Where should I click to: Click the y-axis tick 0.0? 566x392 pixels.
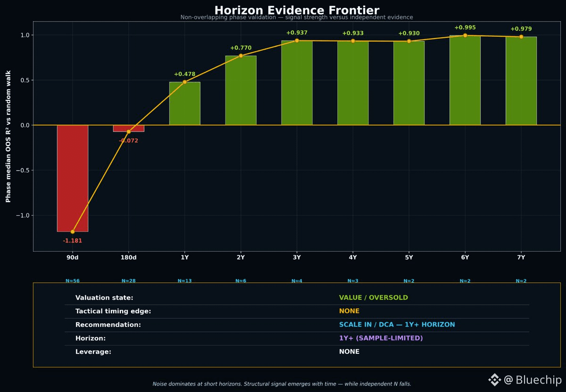point(25,125)
